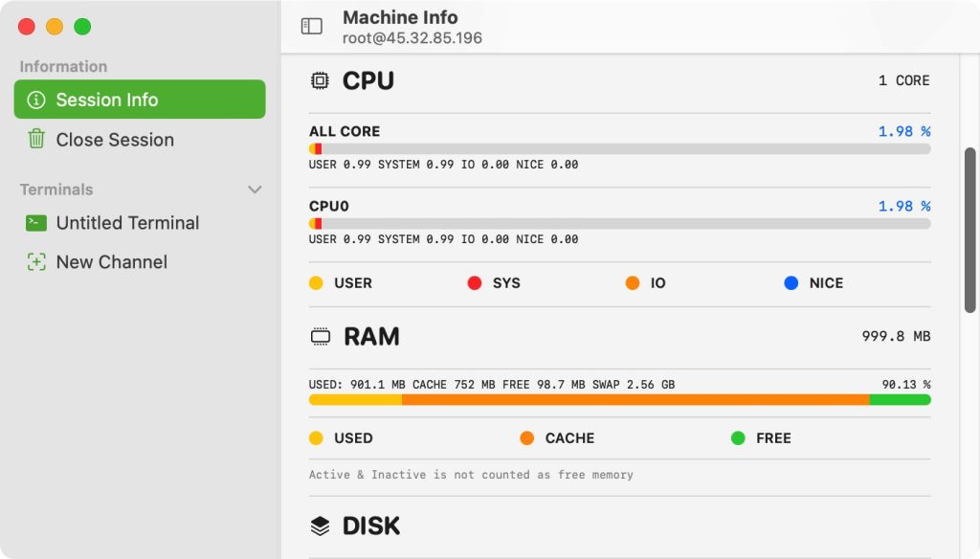Click the CPU0 usage progress bar

click(619, 223)
